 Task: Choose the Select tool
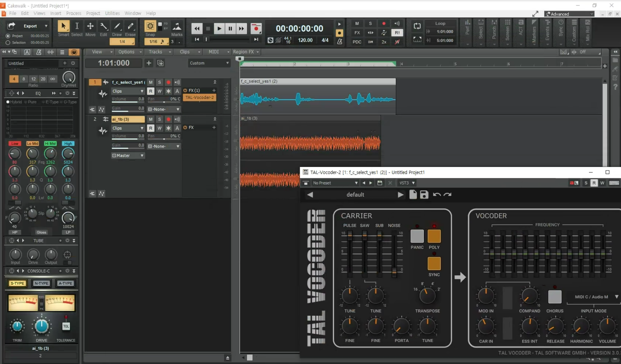(77, 26)
